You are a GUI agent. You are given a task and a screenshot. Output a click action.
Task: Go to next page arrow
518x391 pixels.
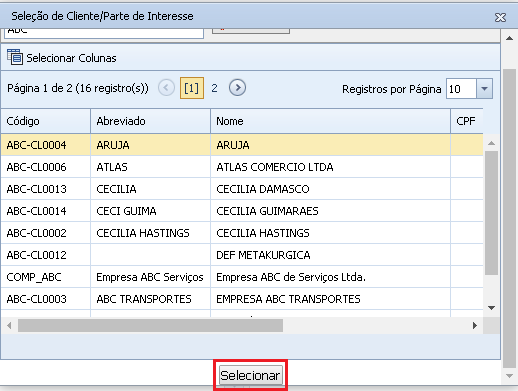pyautogui.click(x=237, y=88)
